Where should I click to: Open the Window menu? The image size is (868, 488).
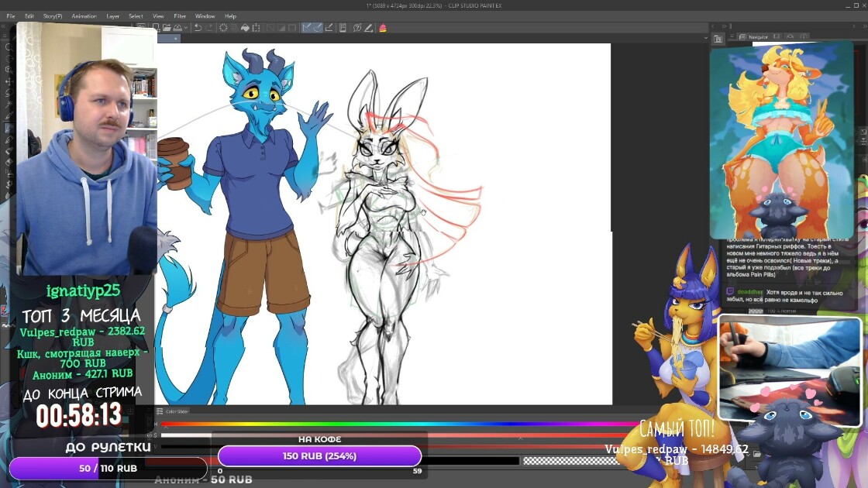click(x=205, y=16)
